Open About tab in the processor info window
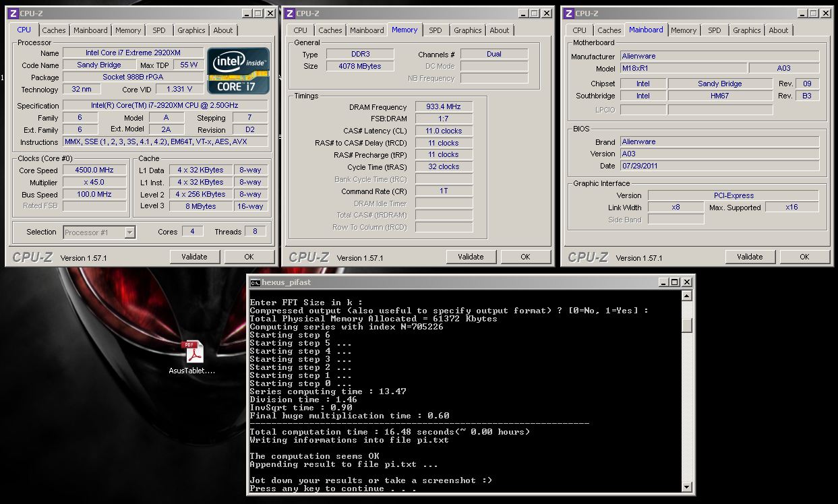 (x=223, y=30)
